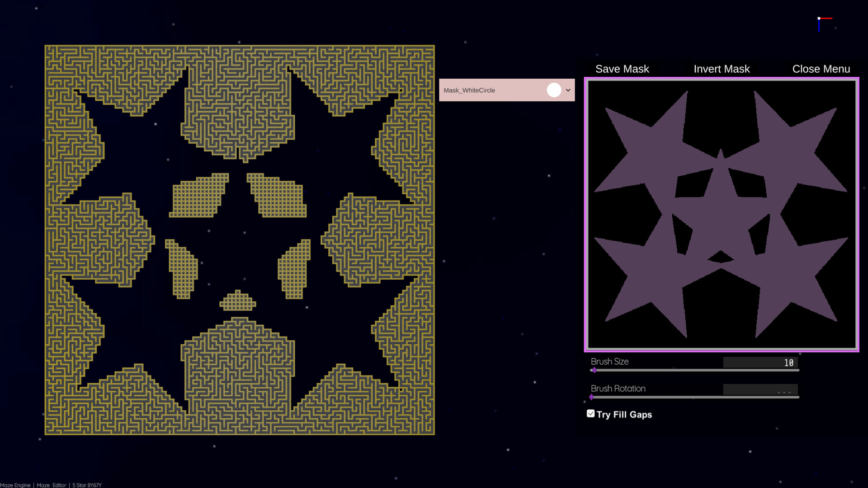Click the blue axis of the orientation gizmo
The height and width of the screenshot is (488, 868).
click(x=819, y=25)
